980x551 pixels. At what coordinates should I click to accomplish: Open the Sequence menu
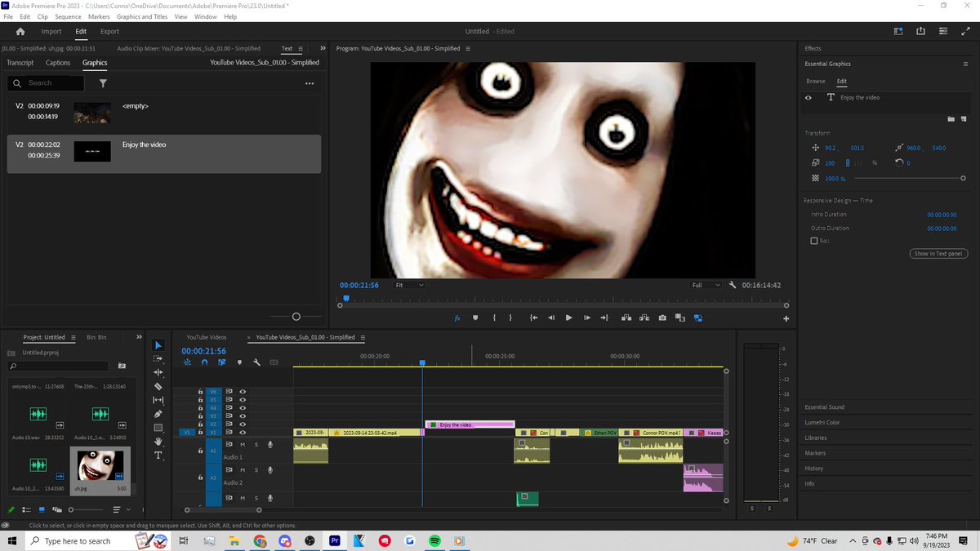[x=68, y=16]
